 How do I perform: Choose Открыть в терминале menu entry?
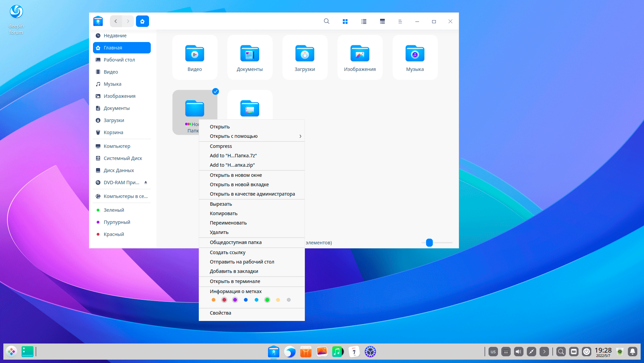click(235, 281)
